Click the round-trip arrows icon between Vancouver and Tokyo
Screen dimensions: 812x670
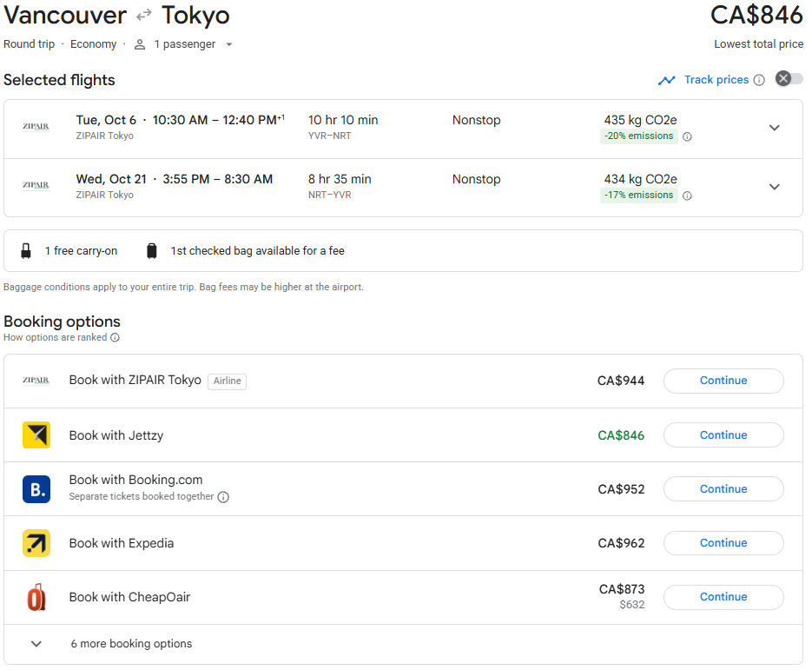[143, 16]
